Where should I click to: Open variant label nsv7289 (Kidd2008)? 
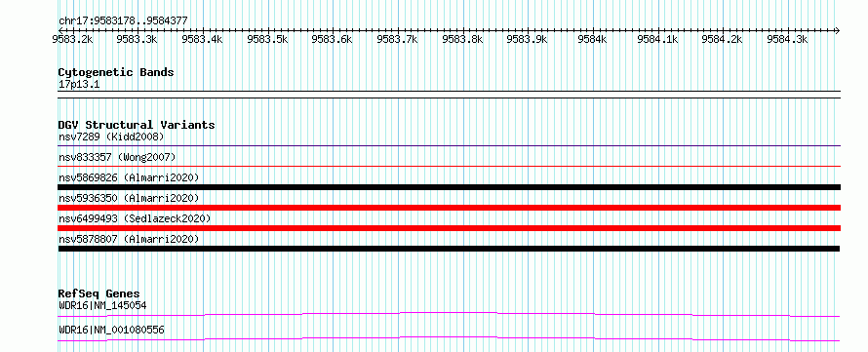click(111, 137)
